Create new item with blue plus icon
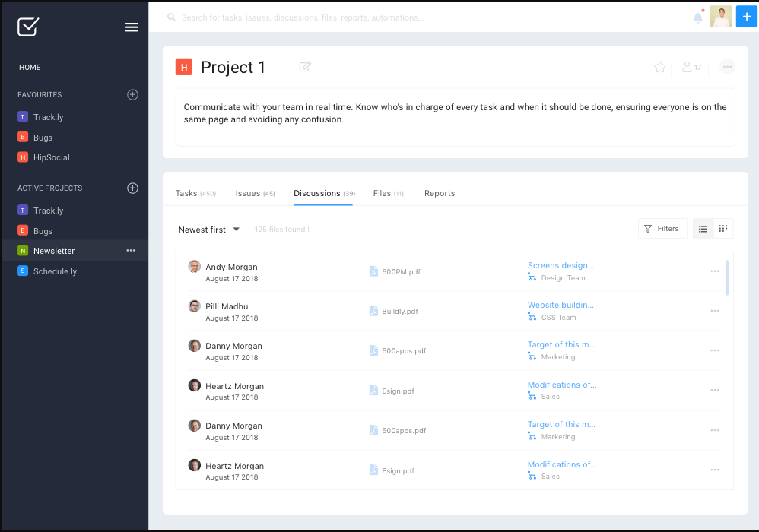Image resolution: width=759 pixels, height=532 pixels. (746, 16)
